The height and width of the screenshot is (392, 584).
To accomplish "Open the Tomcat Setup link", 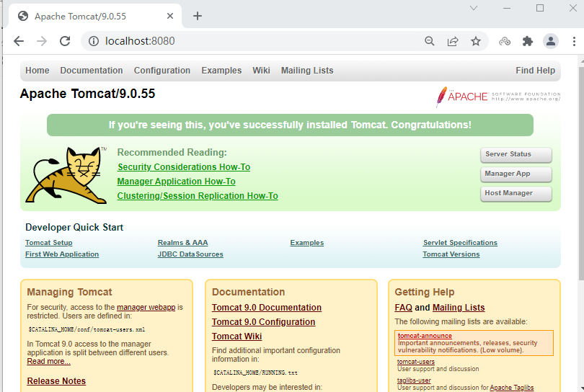I will point(49,243).
